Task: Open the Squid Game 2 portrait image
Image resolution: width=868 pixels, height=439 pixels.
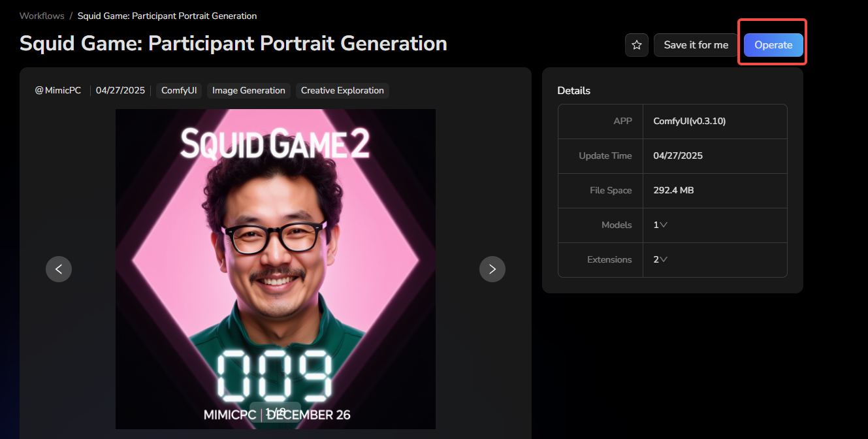Action: pyautogui.click(x=276, y=269)
